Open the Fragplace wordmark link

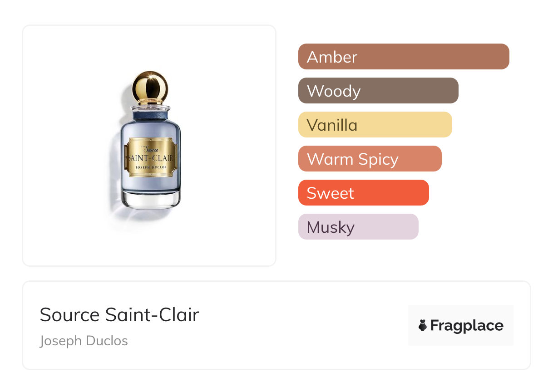click(x=467, y=325)
